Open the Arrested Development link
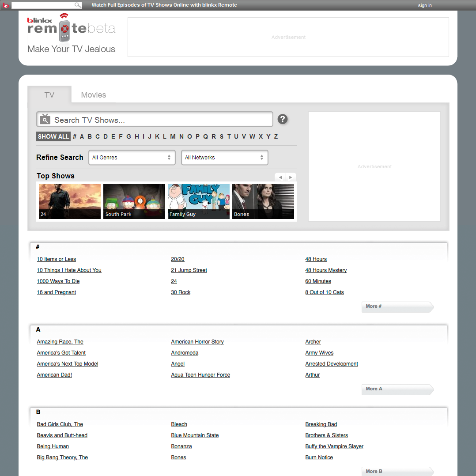The width and height of the screenshot is (476, 476). [332, 364]
